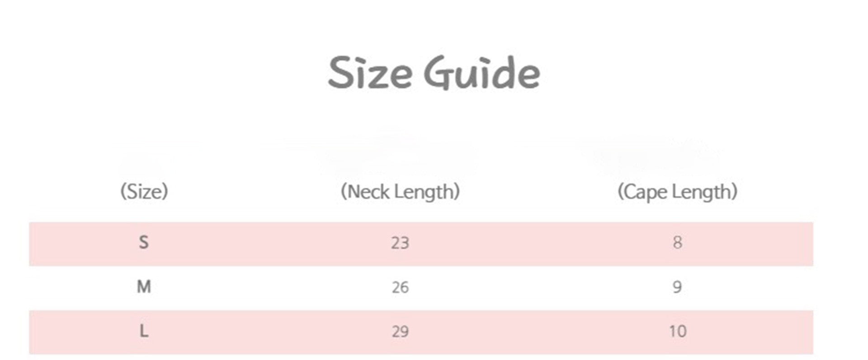Click cape length value 9

[x=677, y=287]
